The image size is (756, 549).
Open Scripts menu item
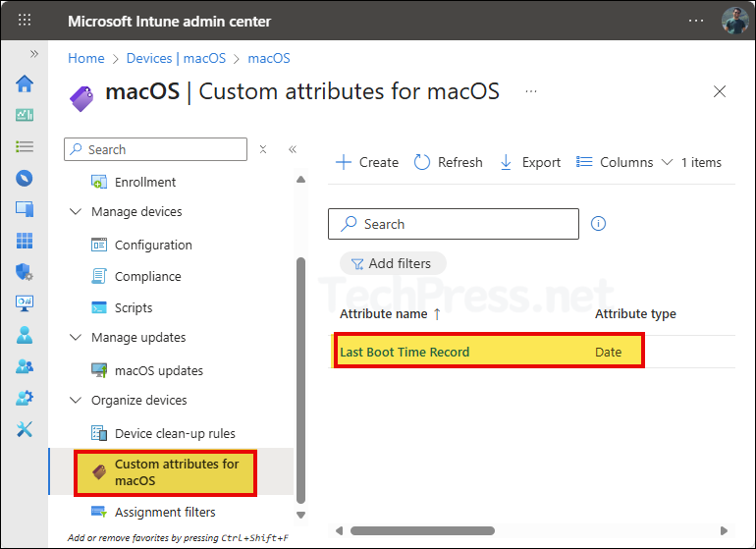tap(134, 307)
